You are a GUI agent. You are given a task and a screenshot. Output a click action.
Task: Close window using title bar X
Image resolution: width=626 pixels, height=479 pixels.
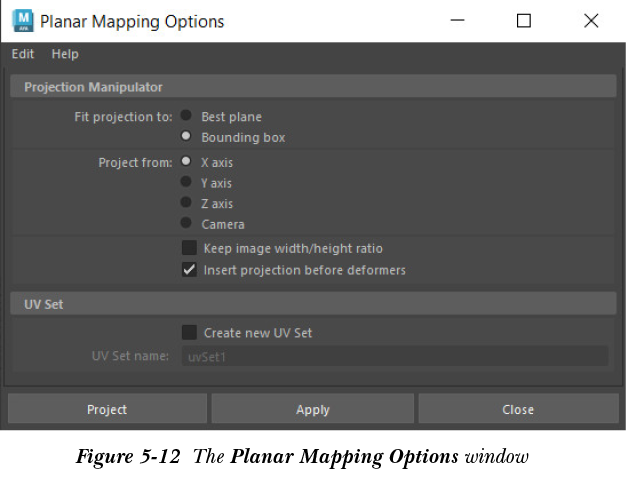[591, 21]
